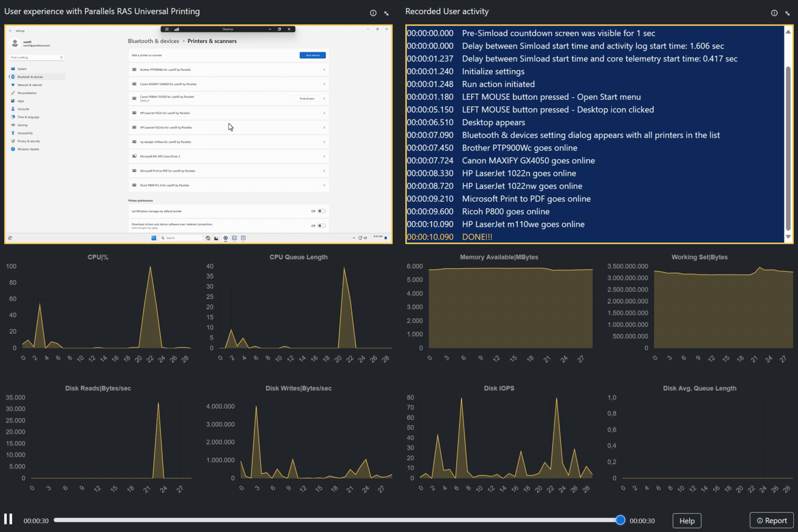The image size is (798, 532).
Task: Click the Add device button in recorded Settings
Action: (x=313, y=55)
